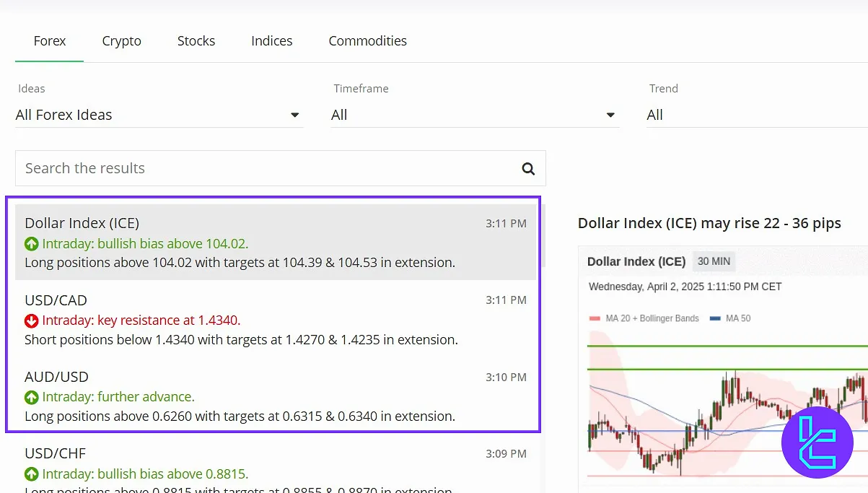The height and width of the screenshot is (493, 868).
Task: Click into Search the results field
Action: pyautogui.click(x=267, y=169)
